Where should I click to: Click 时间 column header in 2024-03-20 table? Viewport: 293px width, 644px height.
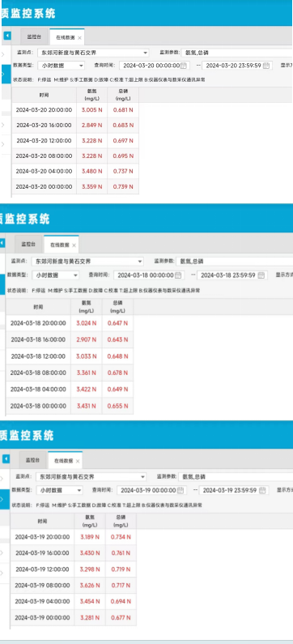[x=45, y=95]
